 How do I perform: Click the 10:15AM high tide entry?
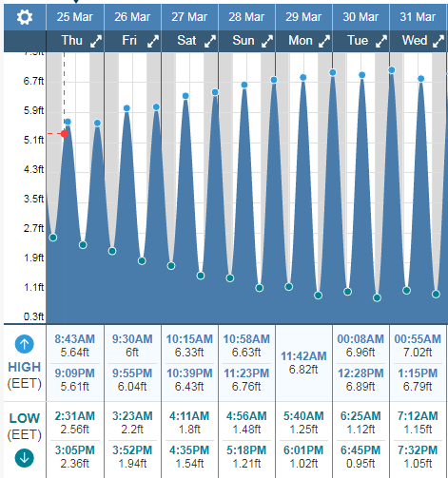(x=189, y=345)
